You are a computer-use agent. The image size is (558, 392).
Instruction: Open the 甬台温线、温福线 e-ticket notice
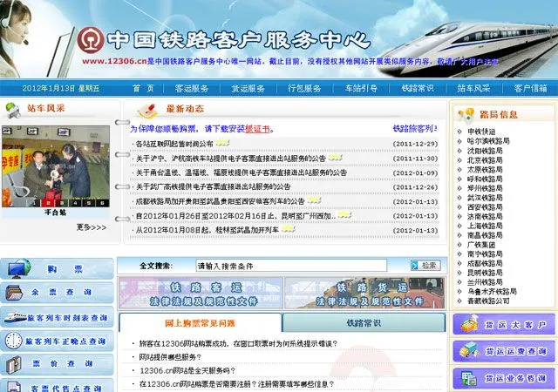[241, 172]
